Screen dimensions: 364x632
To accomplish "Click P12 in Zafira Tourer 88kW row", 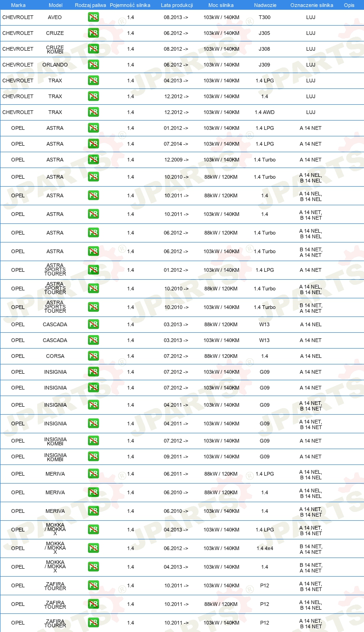I will click(x=264, y=604).
